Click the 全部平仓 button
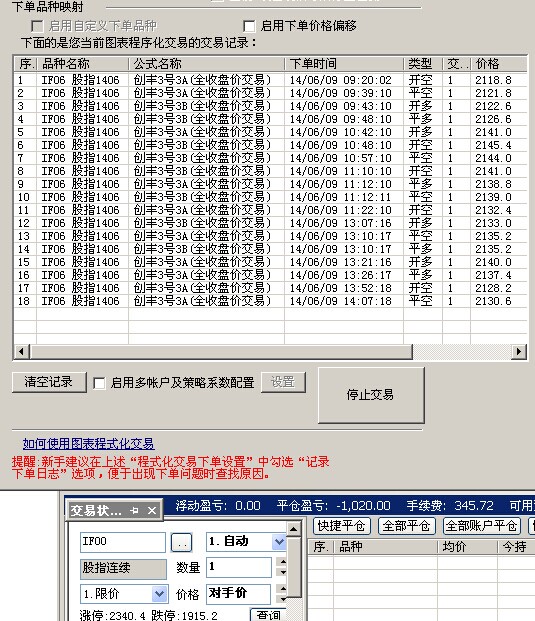Screen dimensions: 535x621 pyautogui.click(x=407, y=526)
